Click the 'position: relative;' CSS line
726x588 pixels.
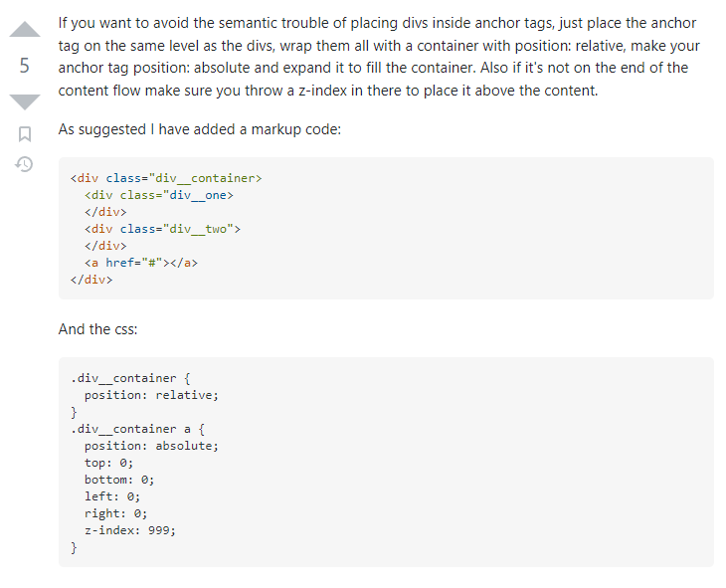151,395
